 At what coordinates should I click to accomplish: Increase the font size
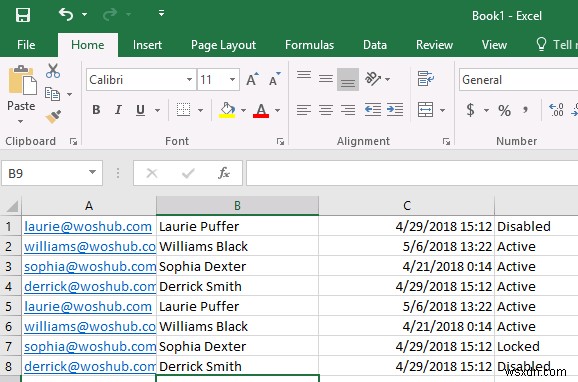[x=253, y=79]
